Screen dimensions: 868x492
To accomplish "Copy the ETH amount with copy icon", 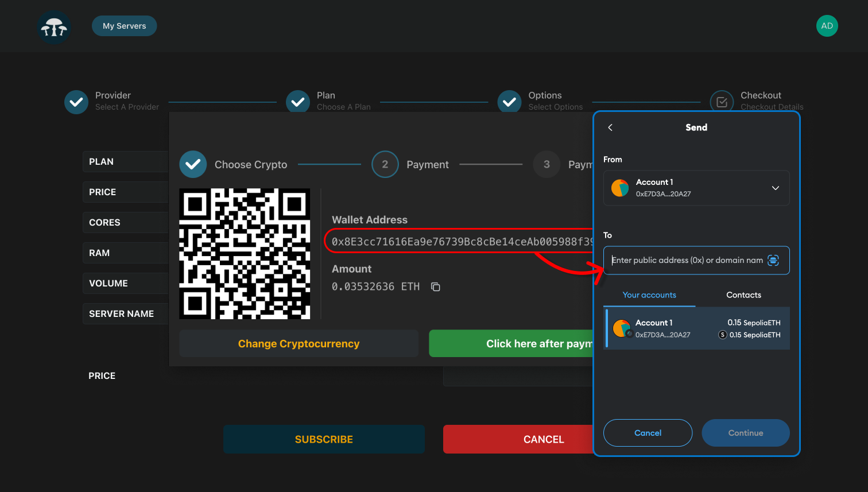I will [x=436, y=287].
